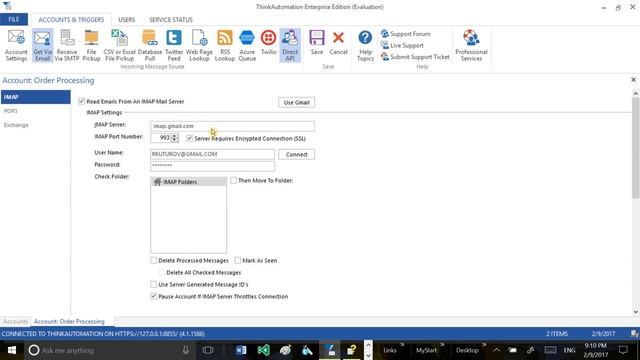Open Task View on taskbar
Screen dimensions: 640x360
pyautogui.click(x=208, y=350)
